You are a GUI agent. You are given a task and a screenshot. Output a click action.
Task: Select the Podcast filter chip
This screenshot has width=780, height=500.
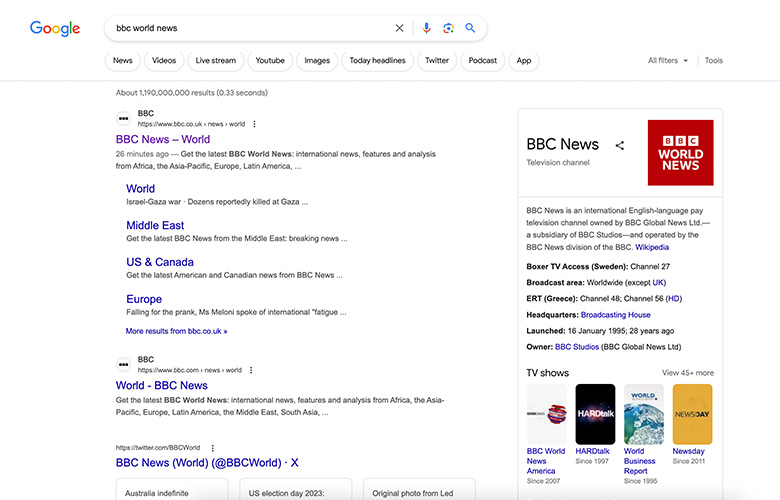pyautogui.click(x=483, y=61)
